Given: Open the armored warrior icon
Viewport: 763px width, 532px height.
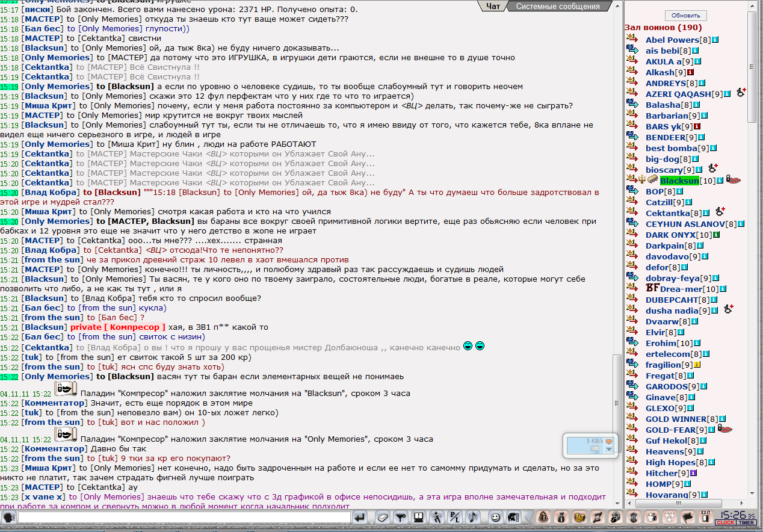Looking at the screenshot, I should [632, 517].
